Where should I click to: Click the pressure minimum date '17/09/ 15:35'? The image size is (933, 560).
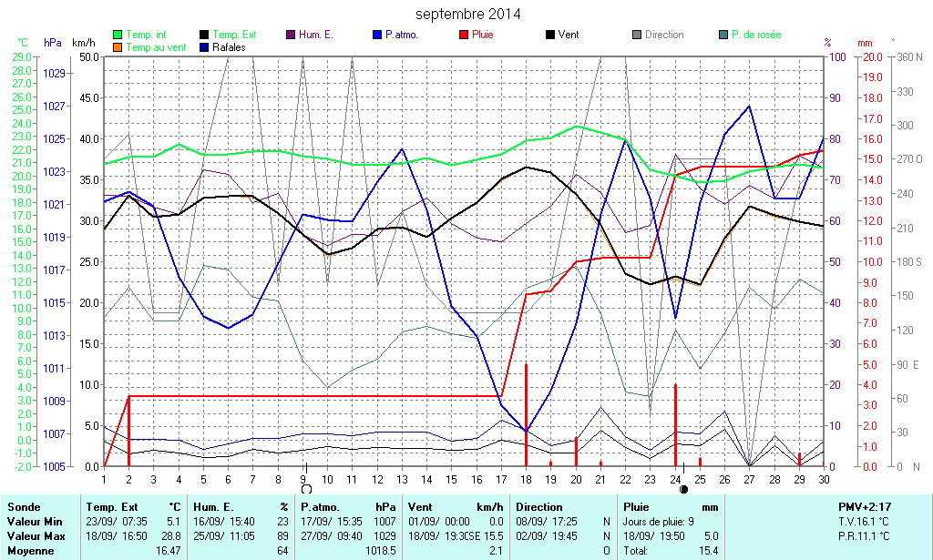point(332,522)
